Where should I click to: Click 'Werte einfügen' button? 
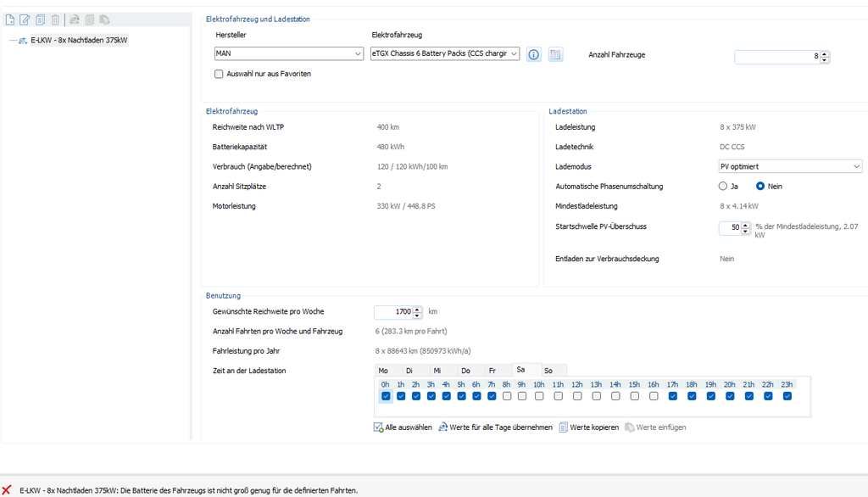[655, 427]
